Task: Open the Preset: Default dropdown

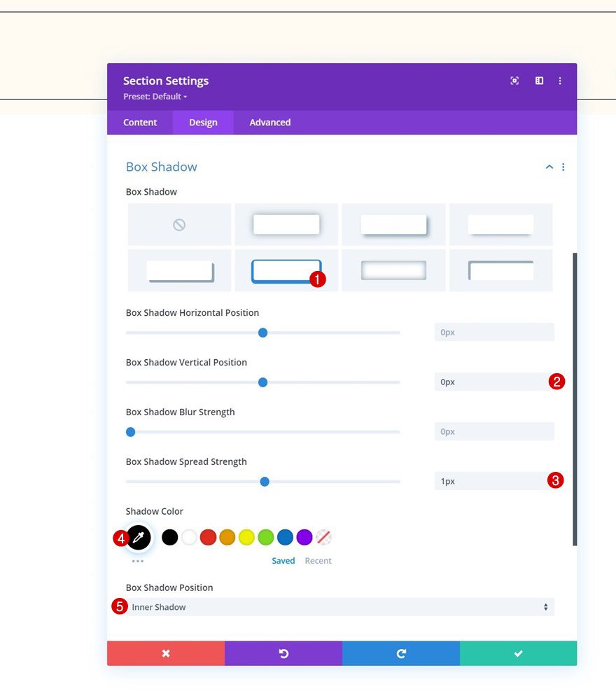Action: (155, 97)
